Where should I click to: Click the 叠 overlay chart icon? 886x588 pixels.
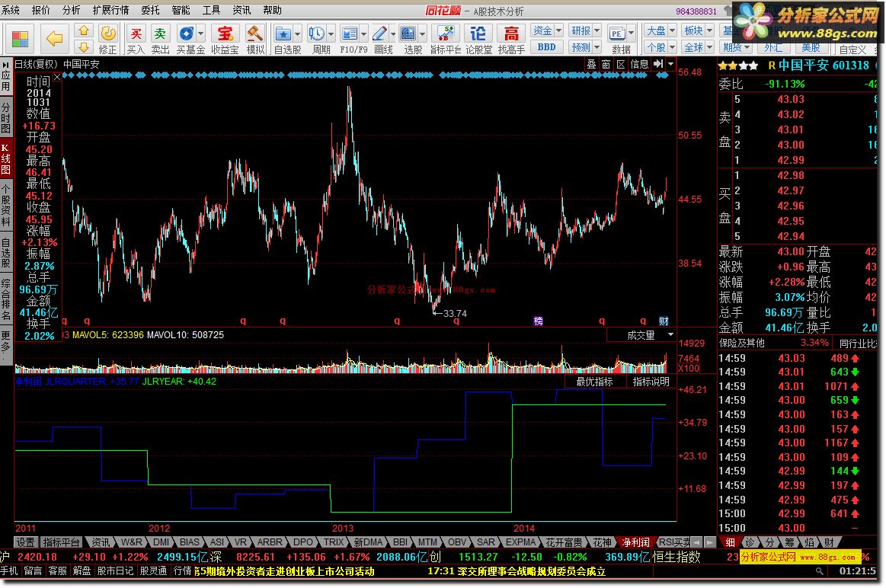591,65
